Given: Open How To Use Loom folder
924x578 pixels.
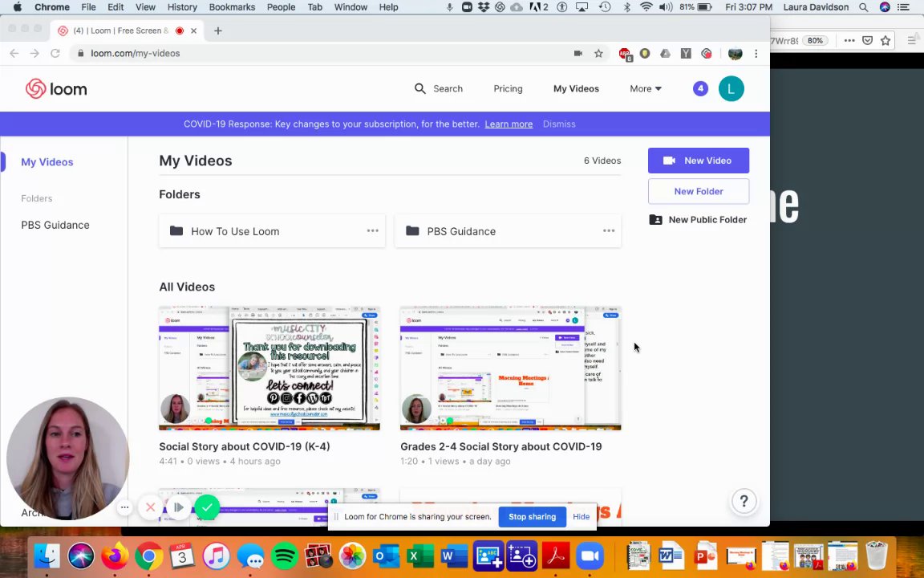Looking at the screenshot, I should tap(272, 230).
